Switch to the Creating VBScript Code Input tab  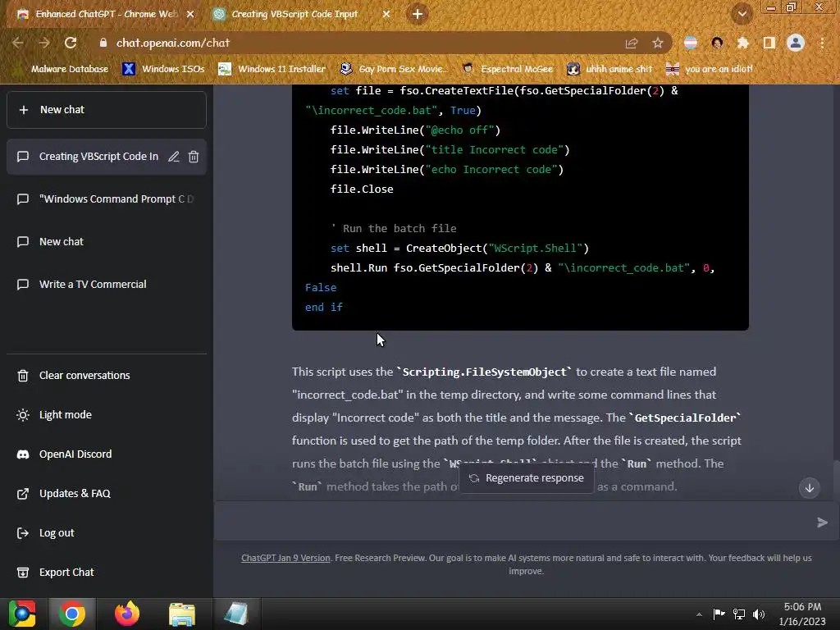pyautogui.click(x=295, y=15)
